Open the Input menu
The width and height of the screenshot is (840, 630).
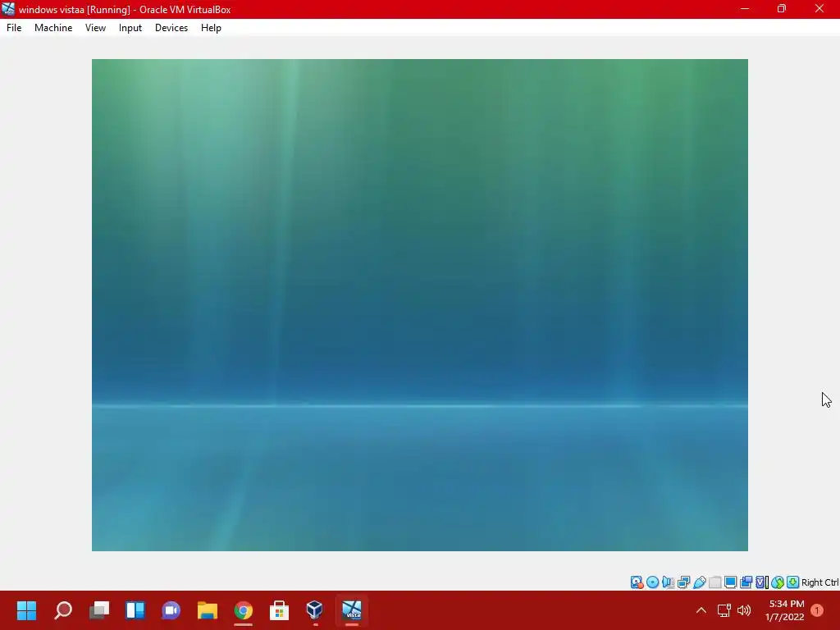pyautogui.click(x=130, y=28)
